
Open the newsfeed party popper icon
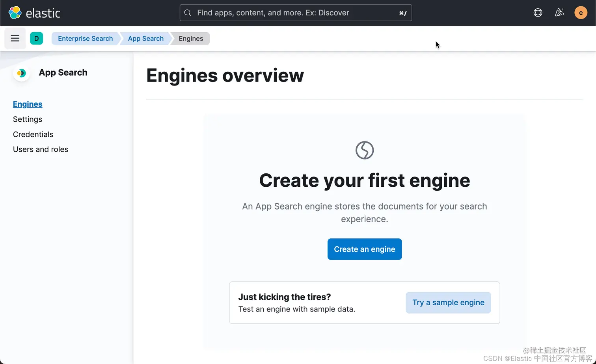pyautogui.click(x=559, y=13)
